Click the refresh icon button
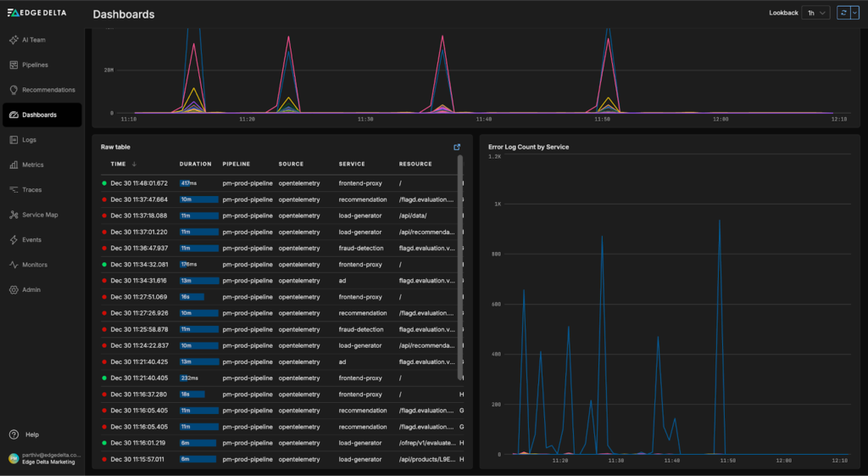The image size is (868, 476). (x=843, y=13)
